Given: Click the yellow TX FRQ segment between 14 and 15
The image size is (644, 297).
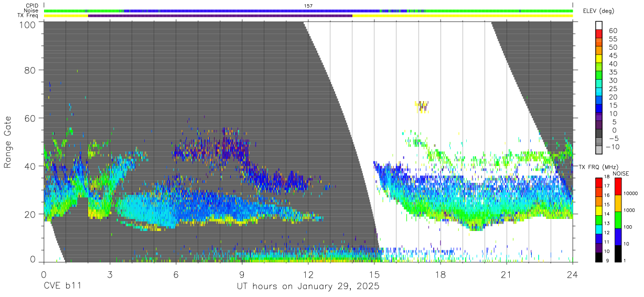Looking at the screenshot, I should [x=598, y=210].
